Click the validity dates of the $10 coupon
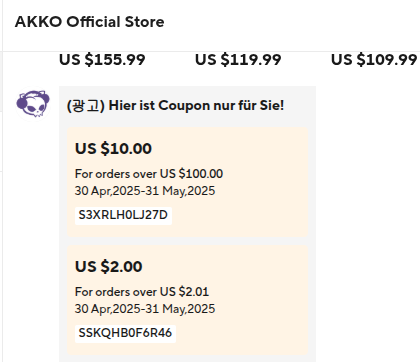Image resolution: width=420 pixels, height=362 pixels. [x=145, y=191]
